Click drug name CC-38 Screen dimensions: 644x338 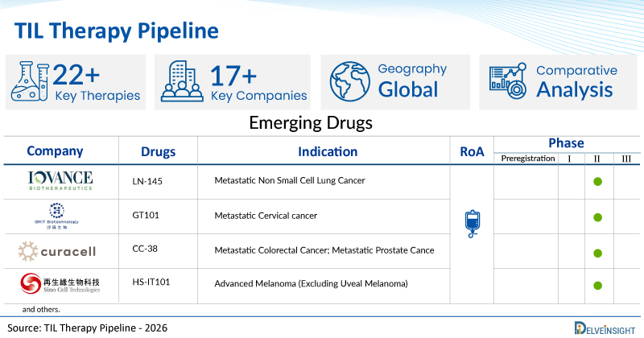pyautogui.click(x=145, y=249)
